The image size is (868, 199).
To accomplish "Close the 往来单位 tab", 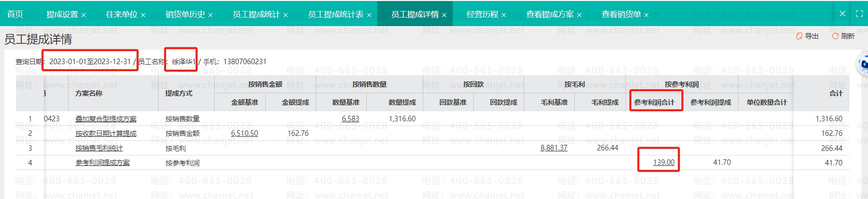I will click(143, 15).
